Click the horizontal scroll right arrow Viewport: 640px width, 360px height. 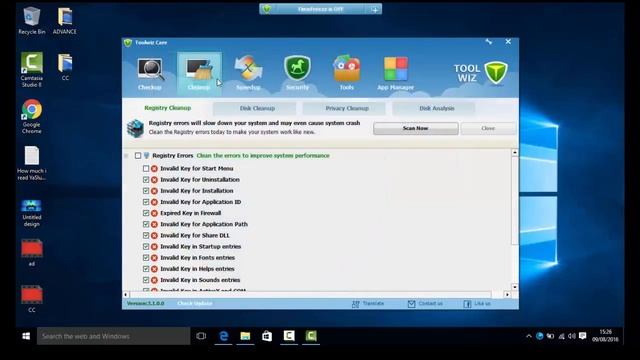point(507,294)
